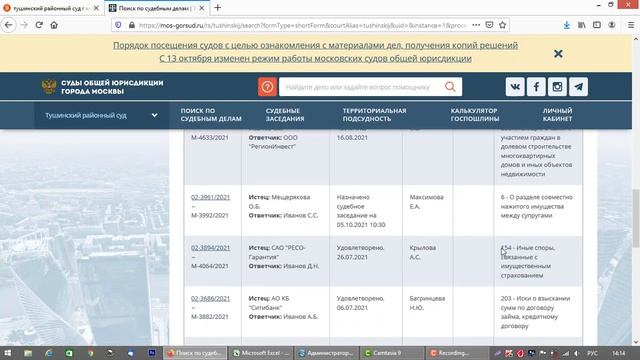Open the Firefox hamburger menu
The height and width of the screenshot is (360, 640).
tap(631, 25)
